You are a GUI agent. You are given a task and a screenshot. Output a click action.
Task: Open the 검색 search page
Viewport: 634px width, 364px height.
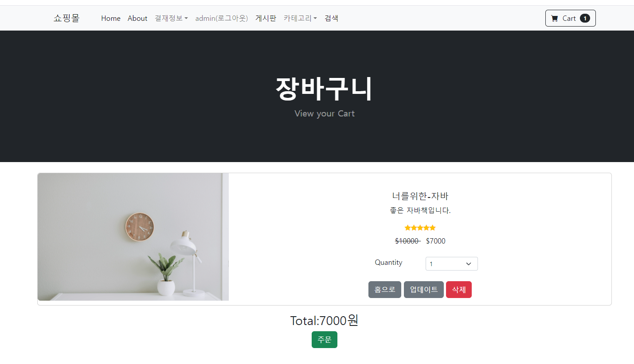click(331, 18)
